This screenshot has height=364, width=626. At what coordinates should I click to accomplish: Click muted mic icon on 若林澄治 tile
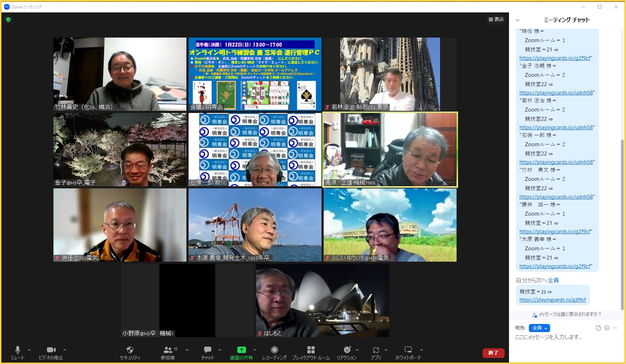point(327,107)
